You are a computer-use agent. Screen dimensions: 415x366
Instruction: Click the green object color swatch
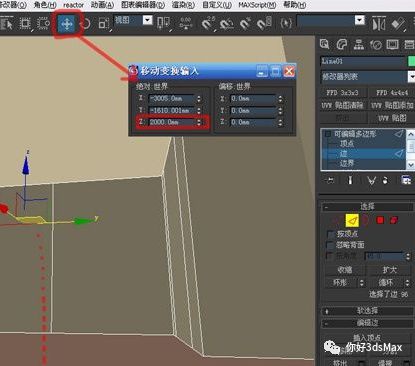(411, 61)
